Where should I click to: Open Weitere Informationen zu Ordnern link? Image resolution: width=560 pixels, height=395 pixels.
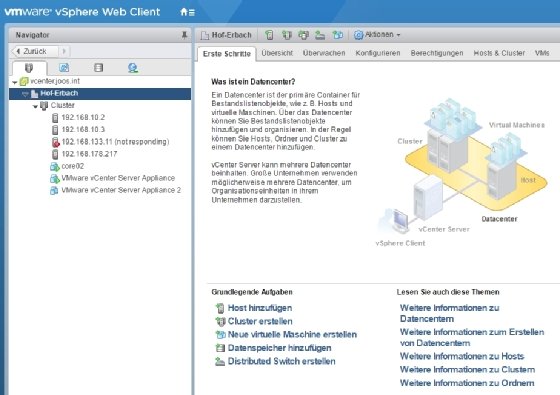click(467, 383)
